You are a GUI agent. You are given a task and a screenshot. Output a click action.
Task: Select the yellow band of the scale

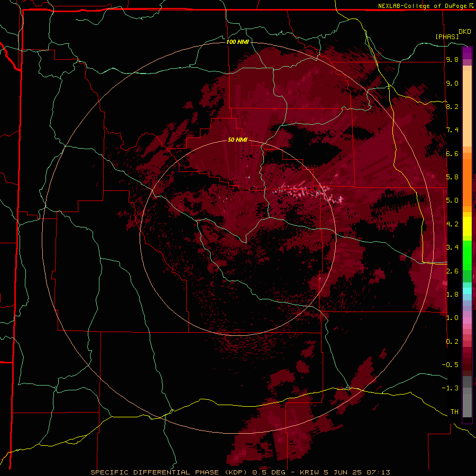point(467,226)
